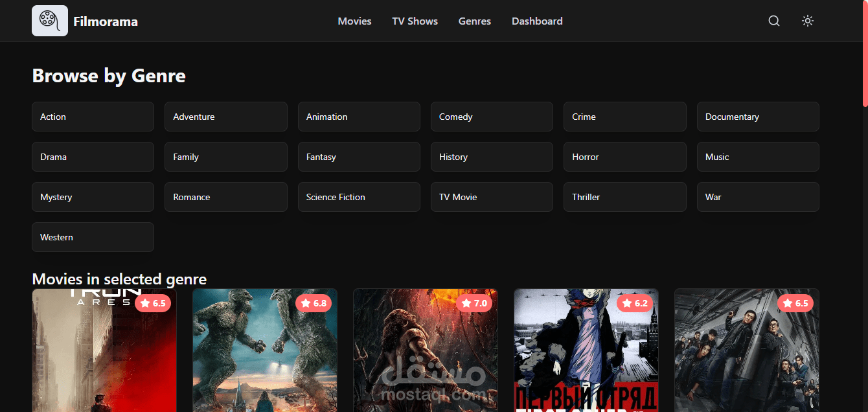Pick the TV Movie genre
The height and width of the screenshot is (412, 868).
(492, 197)
